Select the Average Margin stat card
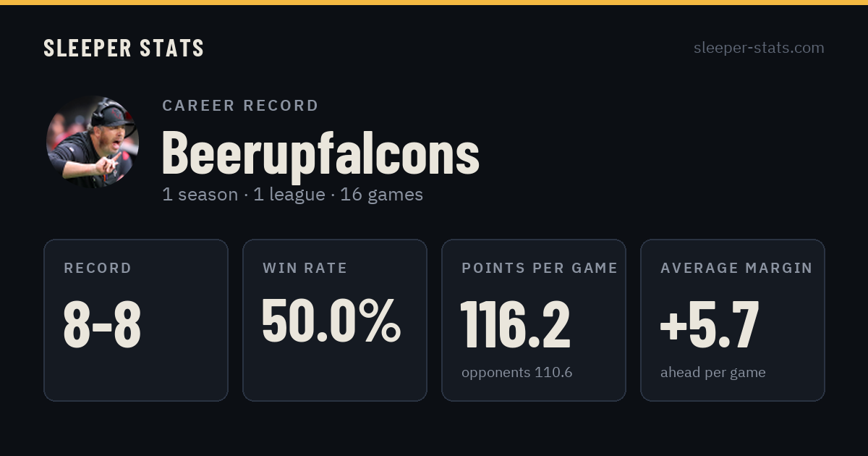The width and height of the screenshot is (868, 456). [x=733, y=320]
